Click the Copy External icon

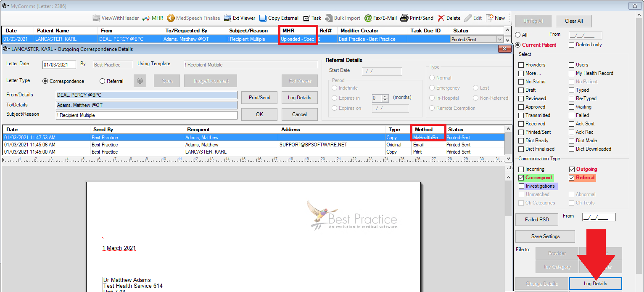click(263, 18)
